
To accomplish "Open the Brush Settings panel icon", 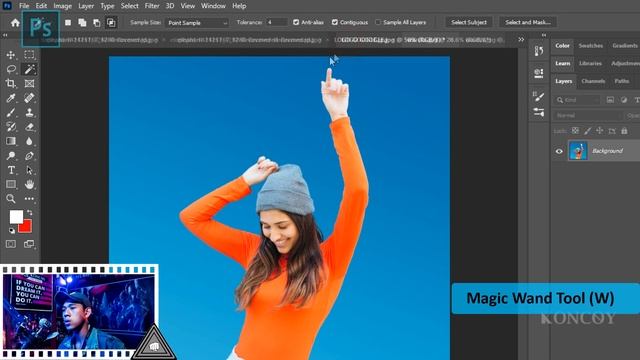I will pyautogui.click(x=539, y=97).
